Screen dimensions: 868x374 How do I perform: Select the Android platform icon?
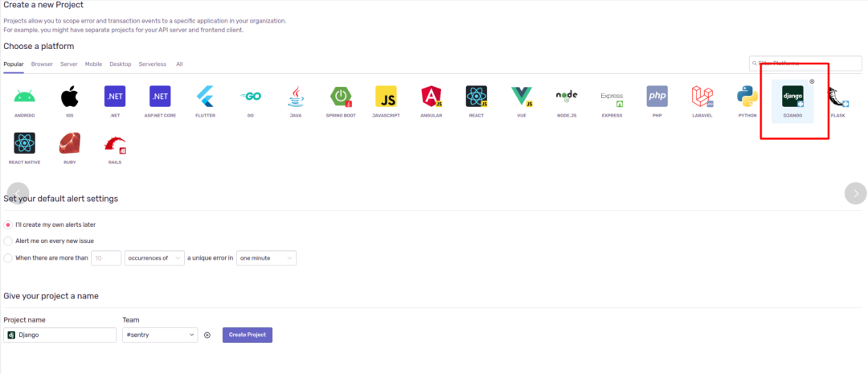click(x=24, y=97)
